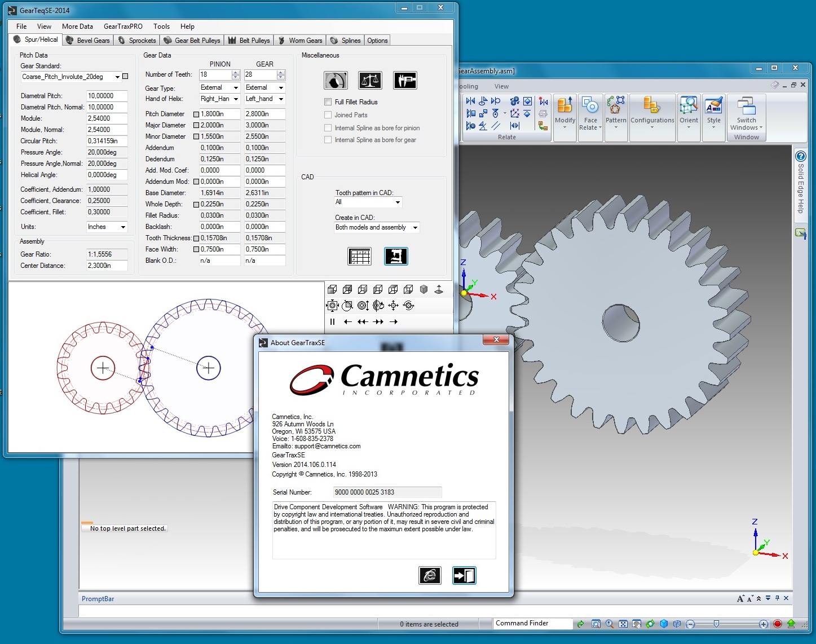Click the Mate relationship icon in Relate group
Viewport: 816px width, 644px height.
470,101
